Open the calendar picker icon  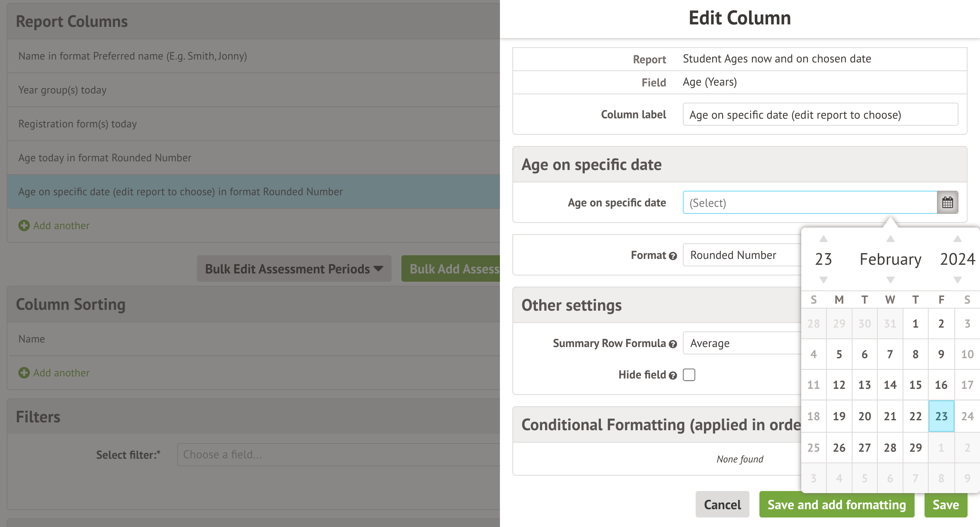[x=947, y=203]
